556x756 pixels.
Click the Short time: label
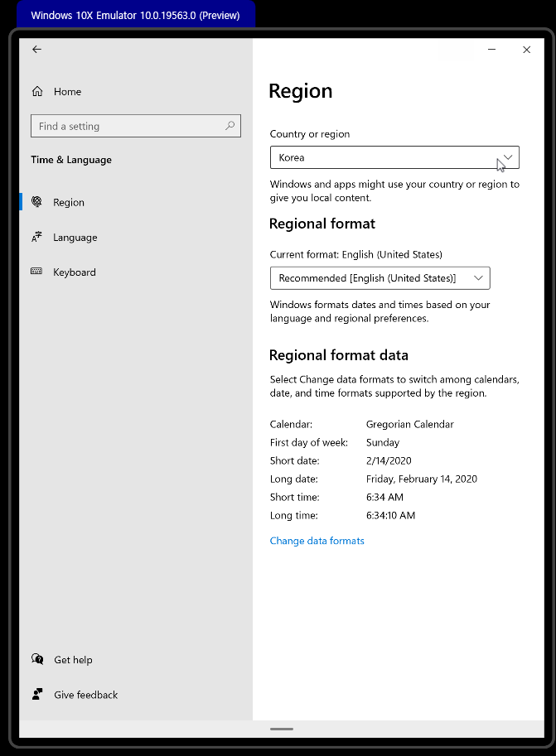click(x=294, y=497)
